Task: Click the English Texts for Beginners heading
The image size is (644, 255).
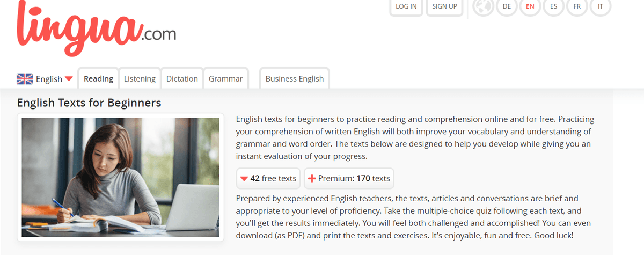Action: (89, 103)
